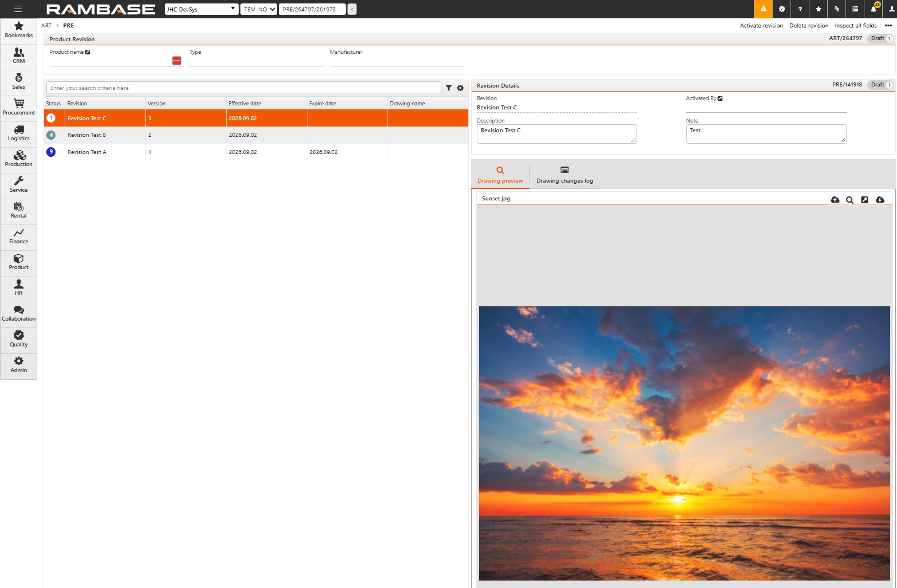Click the Note text box
Image resolution: width=897 pixels, height=588 pixels.
click(x=766, y=134)
